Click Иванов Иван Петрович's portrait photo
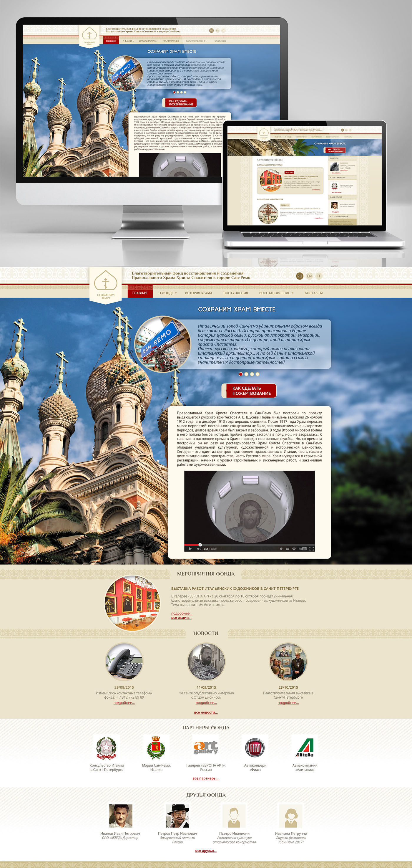The width and height of the screenshot is (412, 868). [x=120, y=816]
